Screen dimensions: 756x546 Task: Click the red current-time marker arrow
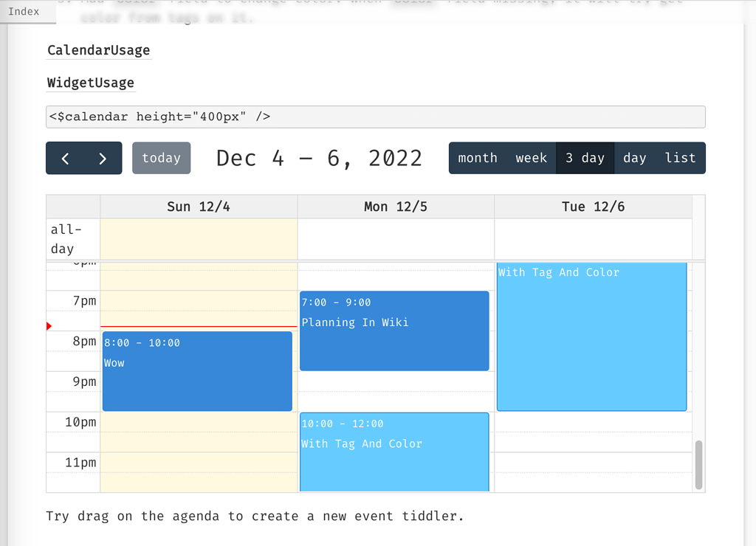click(x=49, y=325)
